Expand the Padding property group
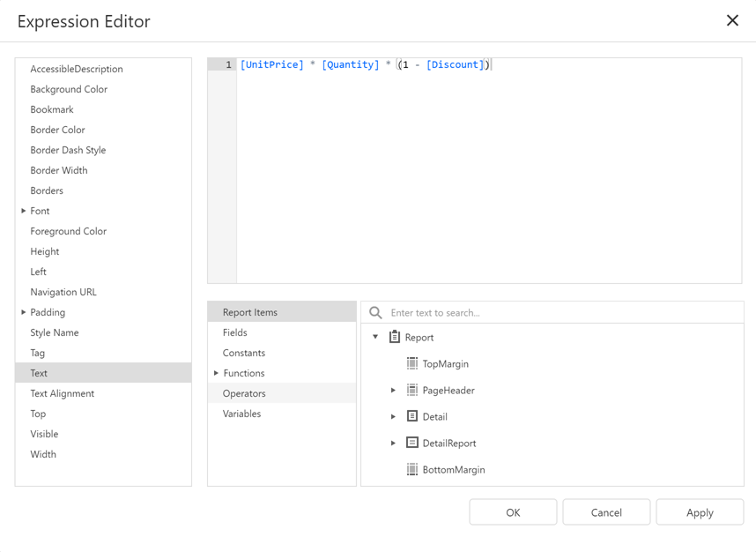The width and height of the screenshot is (756, 552). coord(23,312)
